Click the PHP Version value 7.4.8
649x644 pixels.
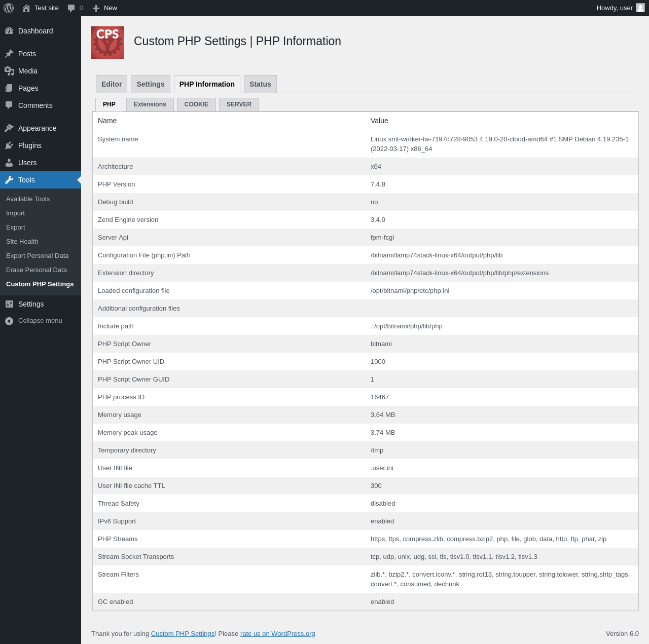coord(378,184)
